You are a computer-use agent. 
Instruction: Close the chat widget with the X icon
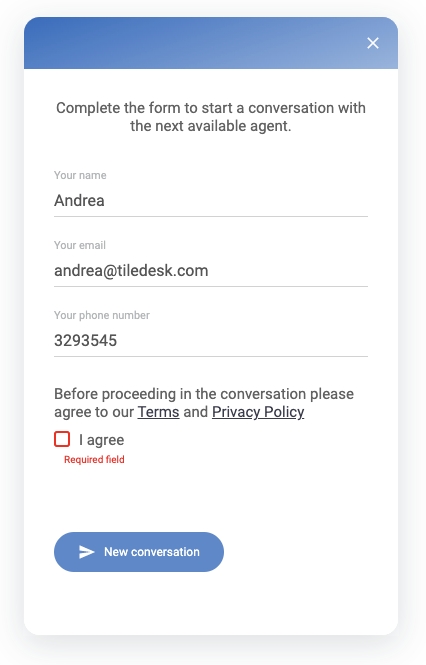tap(373, 43)
